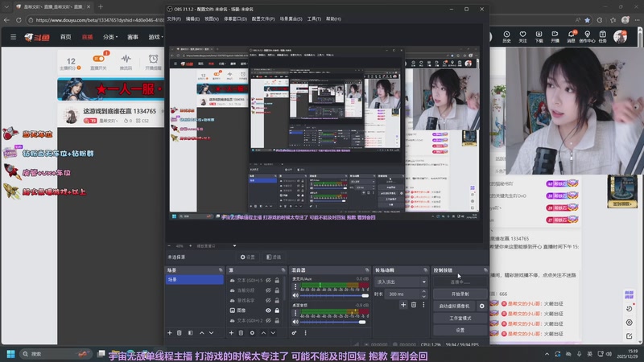Adjust 桌面音频 volume slider

pos(334,323)
